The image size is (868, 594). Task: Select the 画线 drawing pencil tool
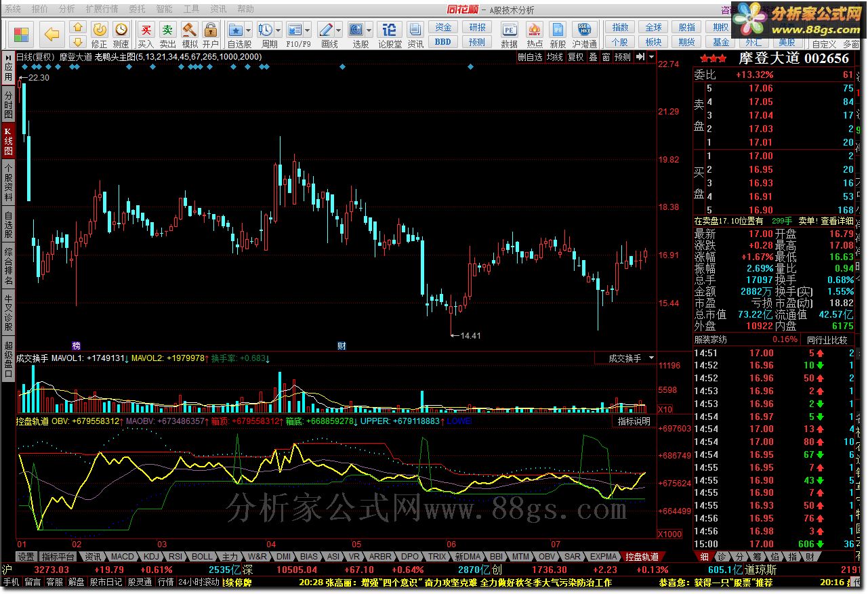pos(327,30)
